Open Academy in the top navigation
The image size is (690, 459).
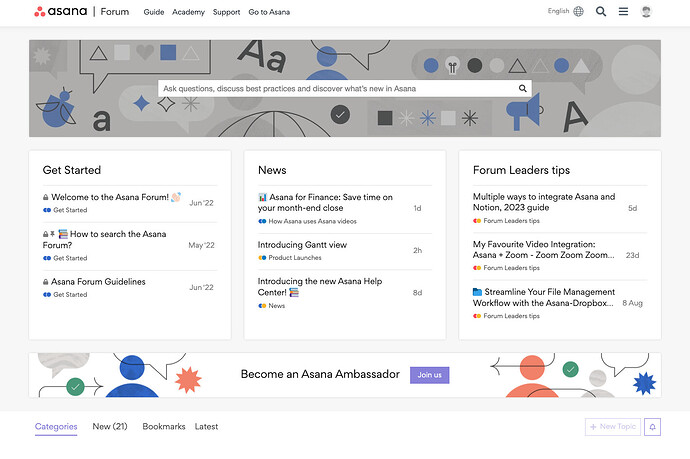(x=188, y=12)
